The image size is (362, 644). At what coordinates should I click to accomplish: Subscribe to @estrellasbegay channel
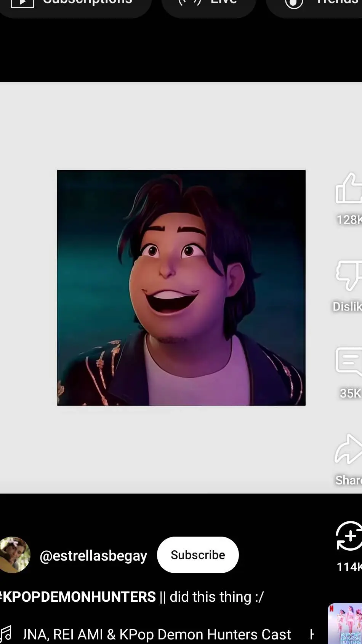click(x=198, y=555)
